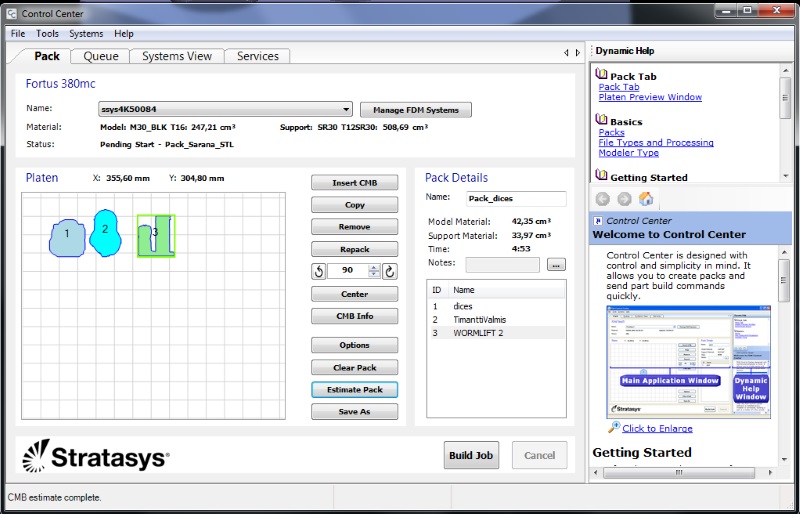Open the Systems menu

pyautogui.click(x=86, y=34)
